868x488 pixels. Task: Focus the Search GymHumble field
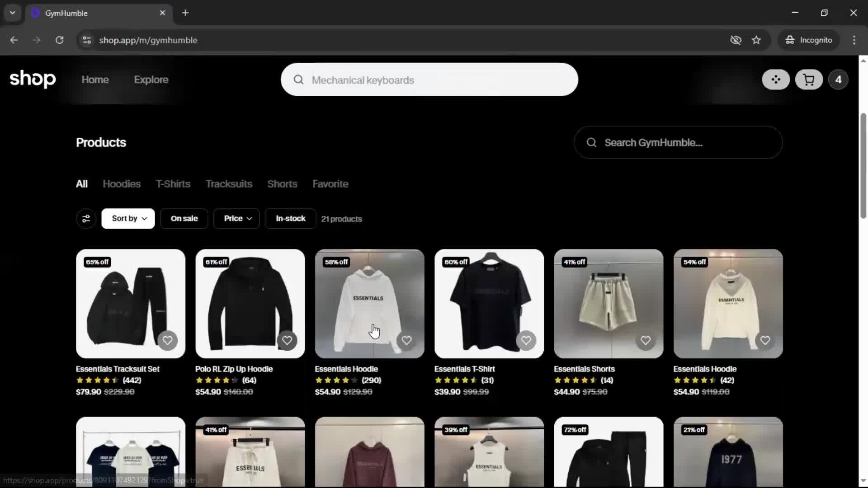pyautogui.click(x=678, y=143)
